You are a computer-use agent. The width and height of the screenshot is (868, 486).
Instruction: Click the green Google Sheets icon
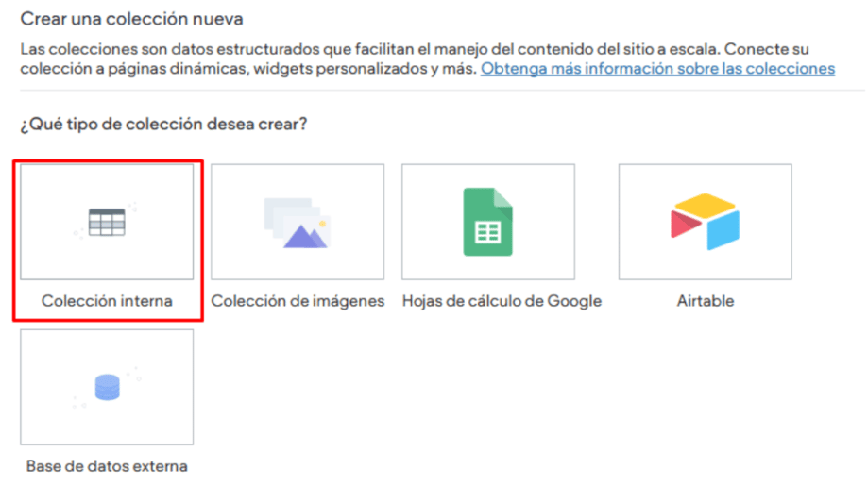point(487,223)
